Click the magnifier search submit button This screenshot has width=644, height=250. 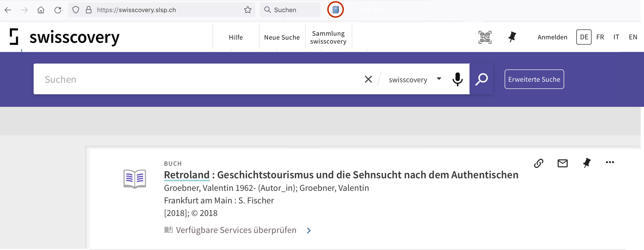tap(481, 79)
